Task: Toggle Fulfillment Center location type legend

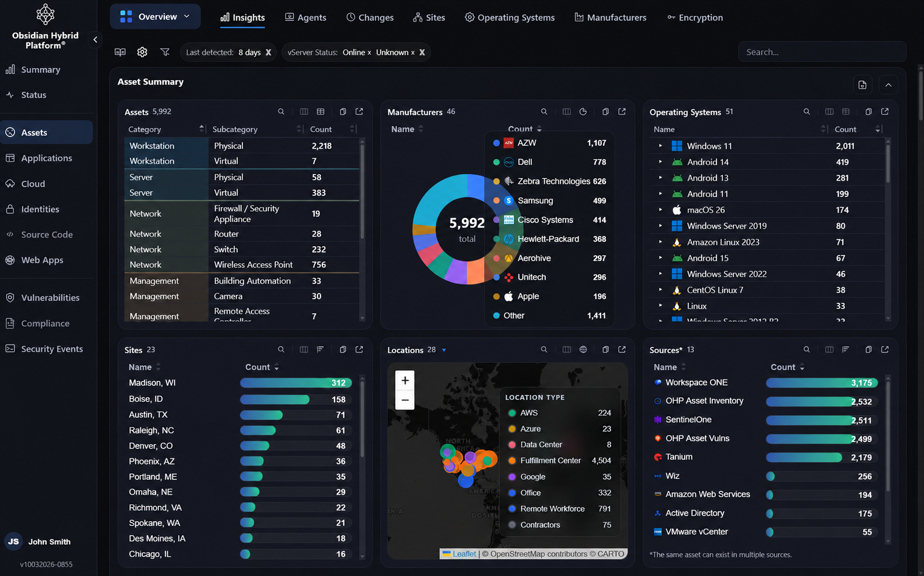Action: coord(558,461)
